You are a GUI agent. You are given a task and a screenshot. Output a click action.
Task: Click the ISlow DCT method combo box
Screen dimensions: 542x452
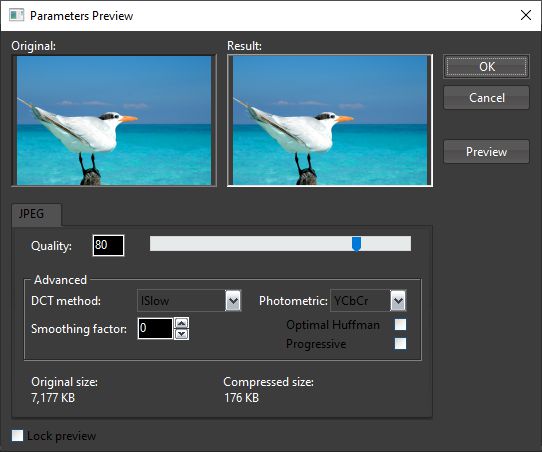pyautogui.click(x=189, y=301)
